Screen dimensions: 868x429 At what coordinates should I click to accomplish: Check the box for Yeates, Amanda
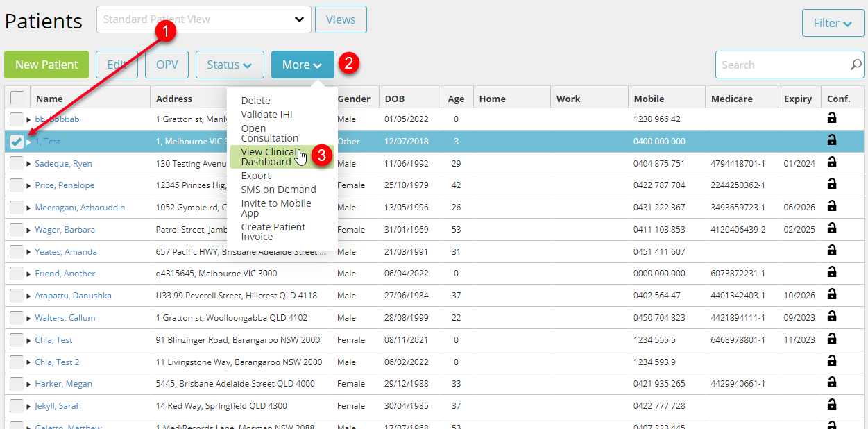pyautogui.click(x=17, y=252)
